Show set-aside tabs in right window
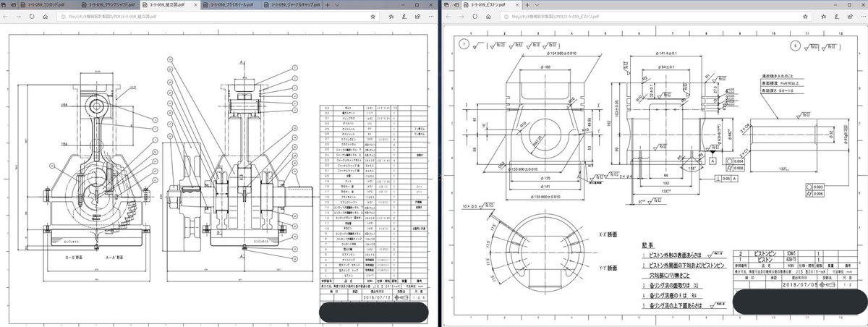Screen dimensions: 868x327 446,5
